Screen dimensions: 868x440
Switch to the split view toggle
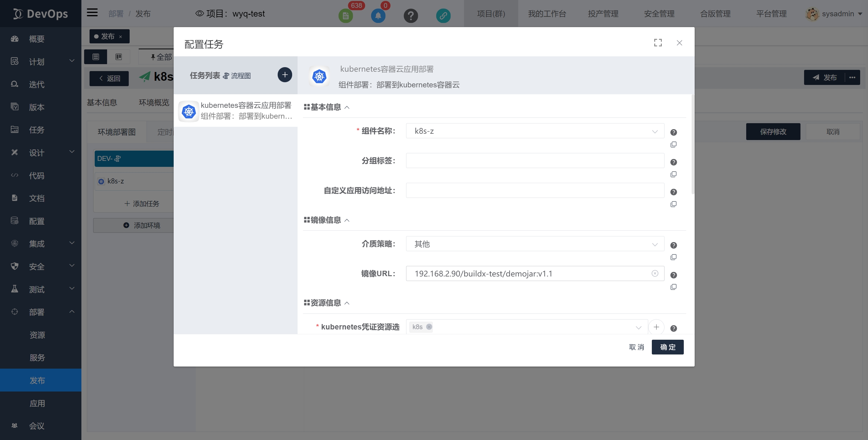tap(118, 57)
